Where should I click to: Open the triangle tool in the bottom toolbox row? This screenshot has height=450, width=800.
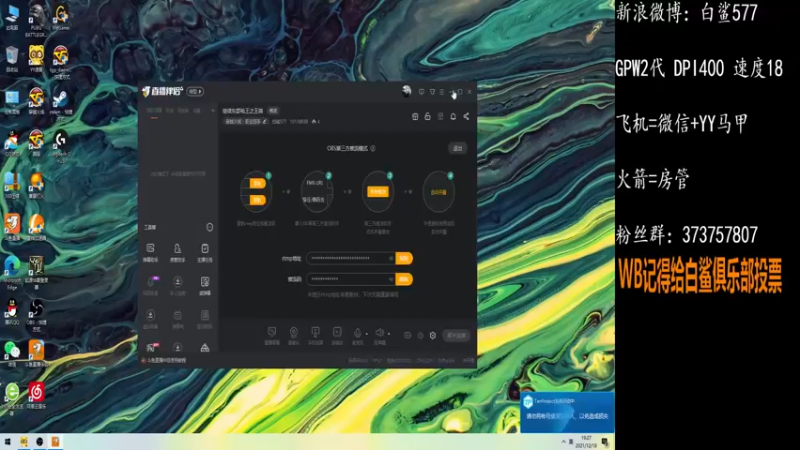205,348
